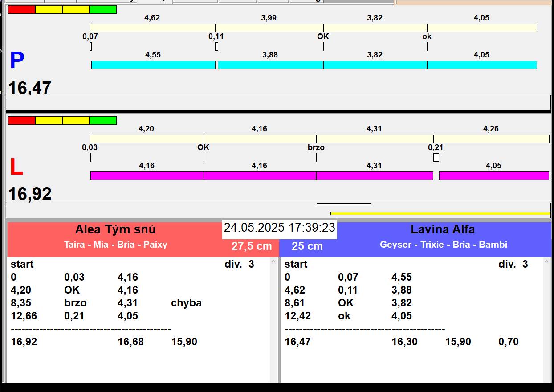Image resolution: width=554 pixels, height=392 pixels.
Task: Click the 0,70 value in Lavina table
Action: click(509, 342)
